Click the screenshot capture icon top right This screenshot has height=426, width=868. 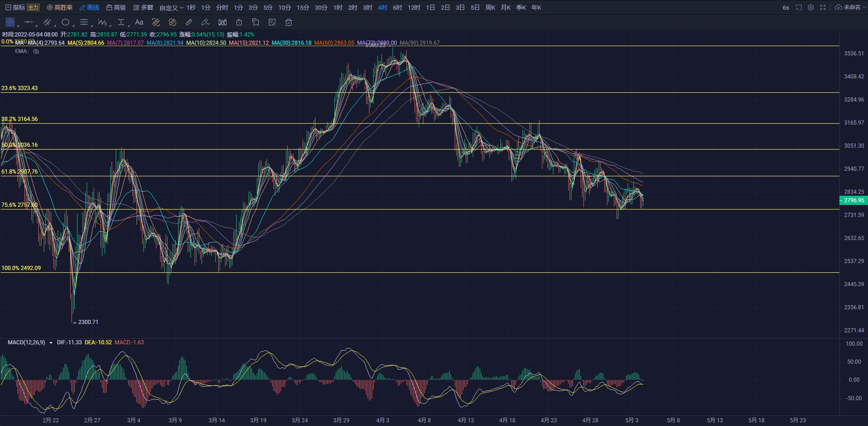point(799,7)
